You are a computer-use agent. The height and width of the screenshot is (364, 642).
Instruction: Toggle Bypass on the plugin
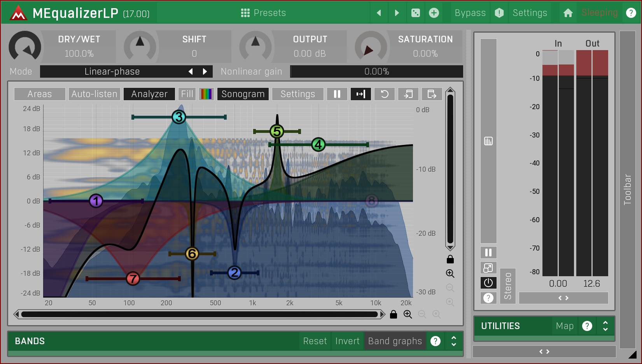click(x=470, y=13)
